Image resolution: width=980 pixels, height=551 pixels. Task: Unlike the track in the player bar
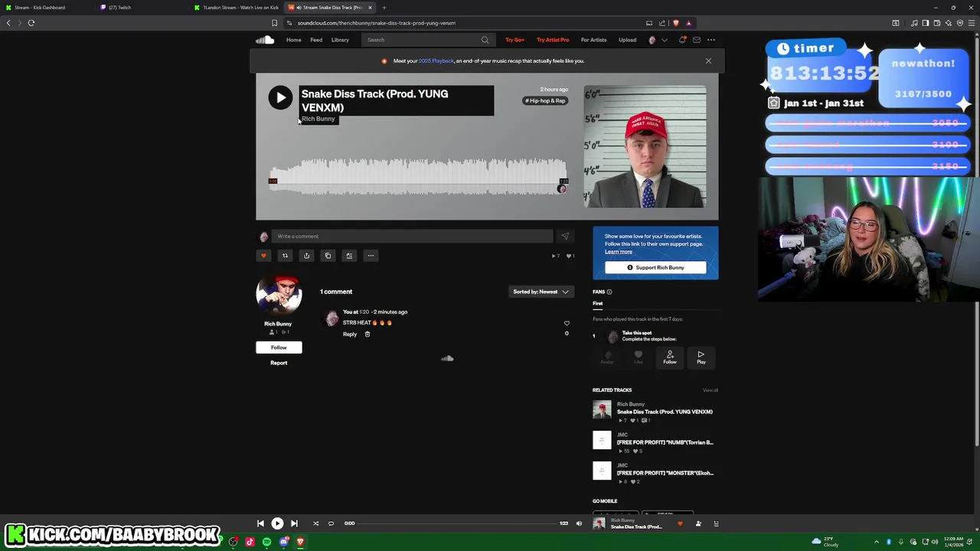[x=680, y=523]
